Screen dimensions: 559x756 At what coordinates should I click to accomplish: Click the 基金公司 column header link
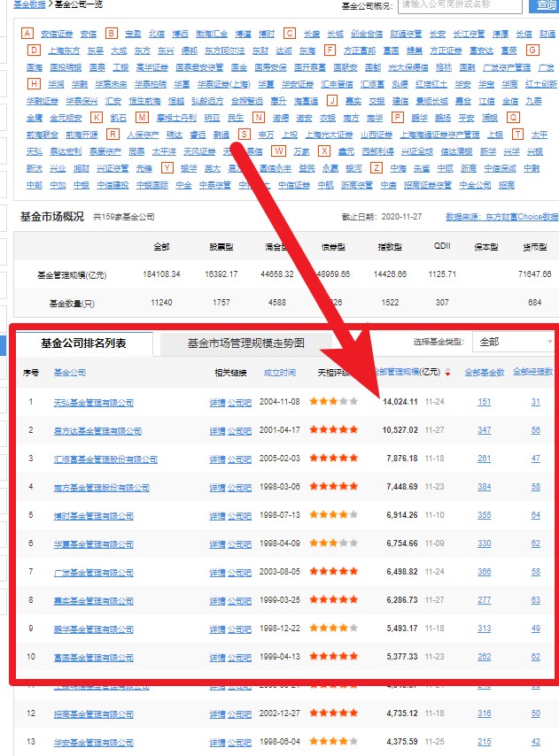tap(70, 372)
